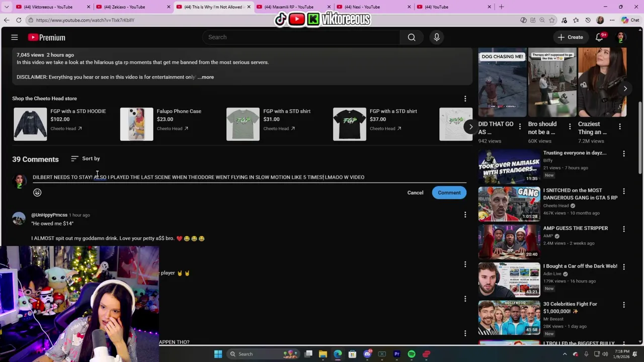Screen dimensions: 644x362
Task: Open Premiere Pro from the taskbar
Action: (x=397, y=354)
